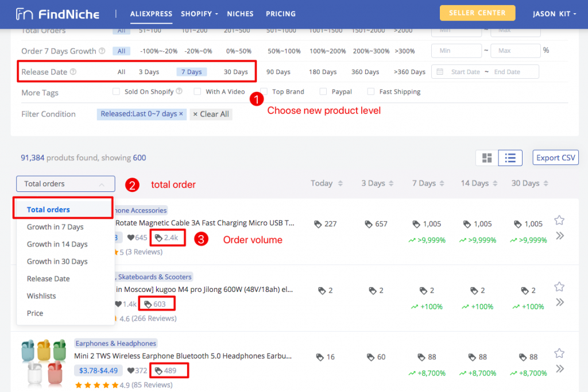Open Rotate Magnetic Cable product link
588x392 pixels.
tap(205, 223)
